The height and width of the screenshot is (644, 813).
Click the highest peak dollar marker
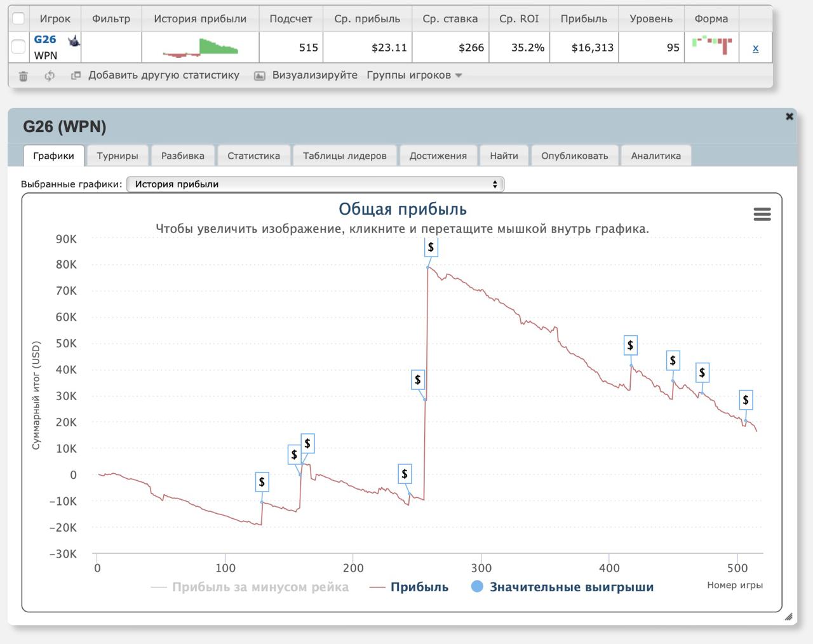pos(431,247)
